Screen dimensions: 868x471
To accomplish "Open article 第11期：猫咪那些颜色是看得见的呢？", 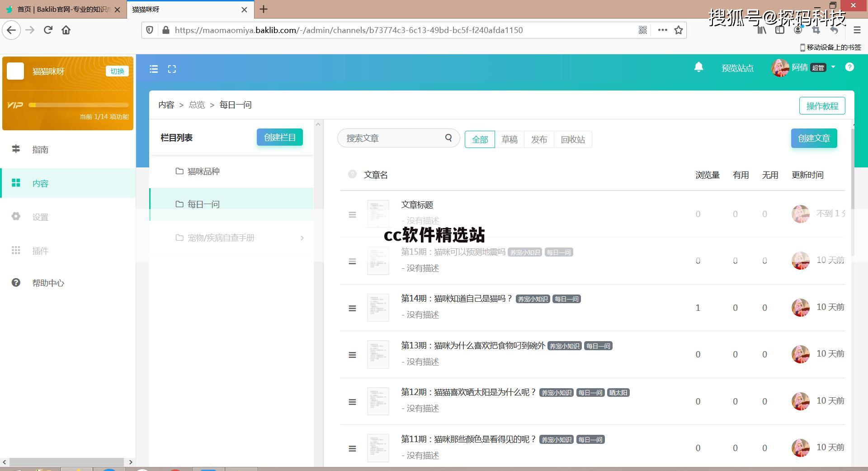I will 469,439.
